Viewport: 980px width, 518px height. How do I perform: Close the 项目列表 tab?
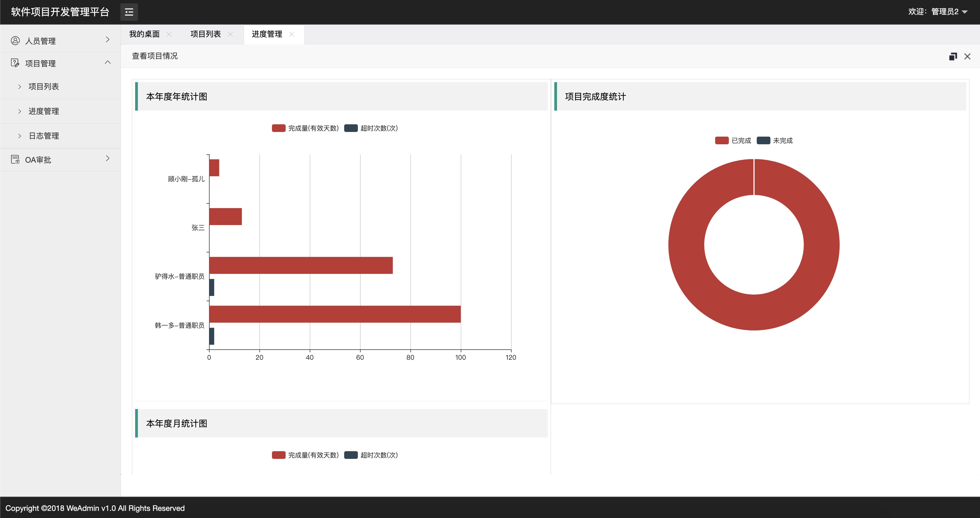coord(230,34)
